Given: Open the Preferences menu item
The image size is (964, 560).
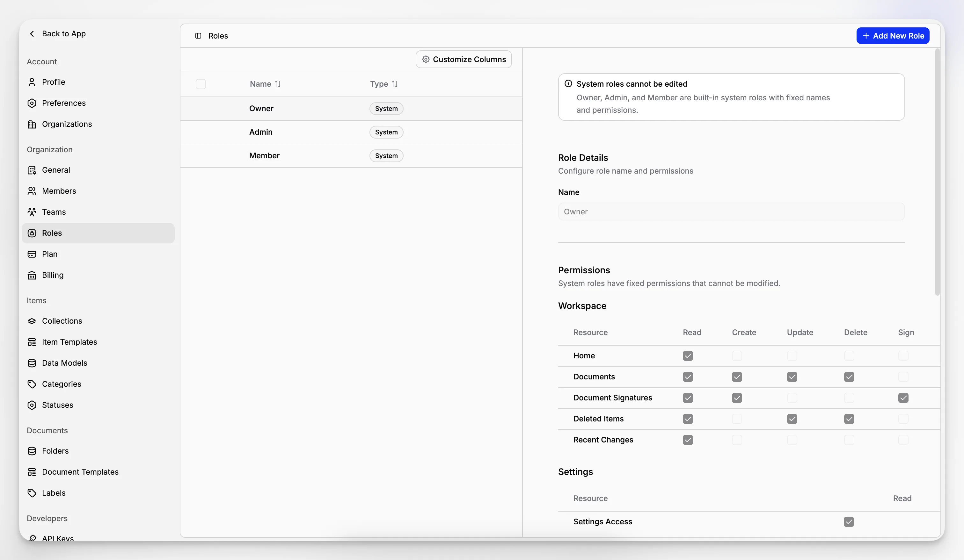Looking at the screenshot, I should coord(98,103).
